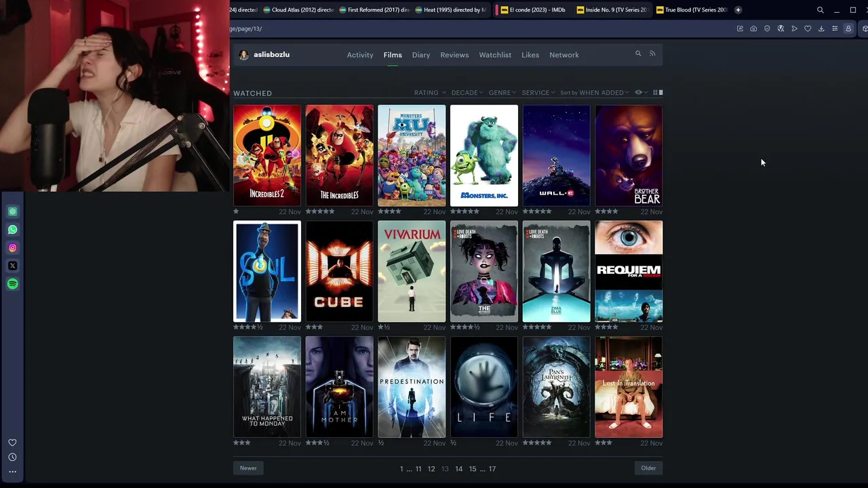Open the Brother Bear poster

(629, 156)
